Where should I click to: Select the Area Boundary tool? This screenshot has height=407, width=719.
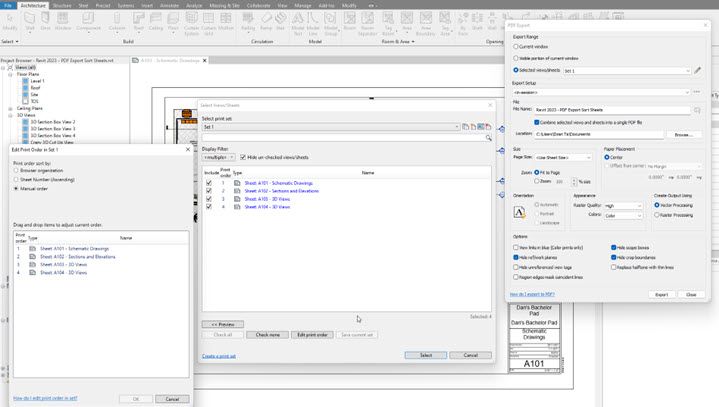(426, 24)
